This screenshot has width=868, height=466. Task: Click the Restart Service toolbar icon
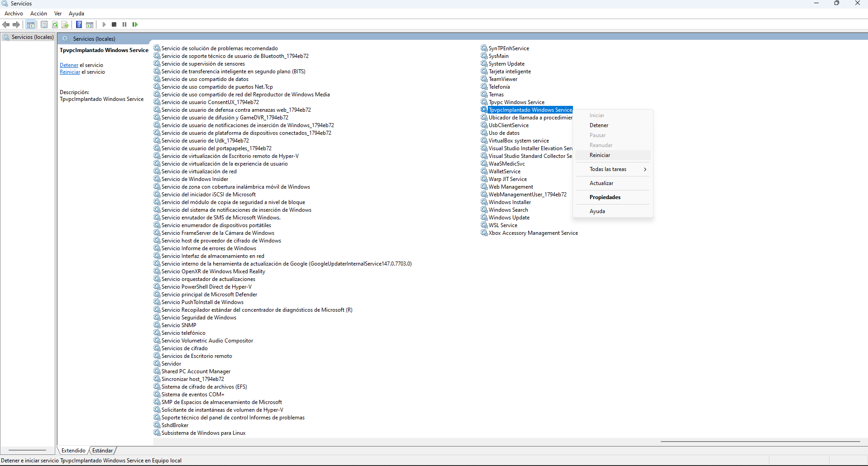(x=135, y=24)
